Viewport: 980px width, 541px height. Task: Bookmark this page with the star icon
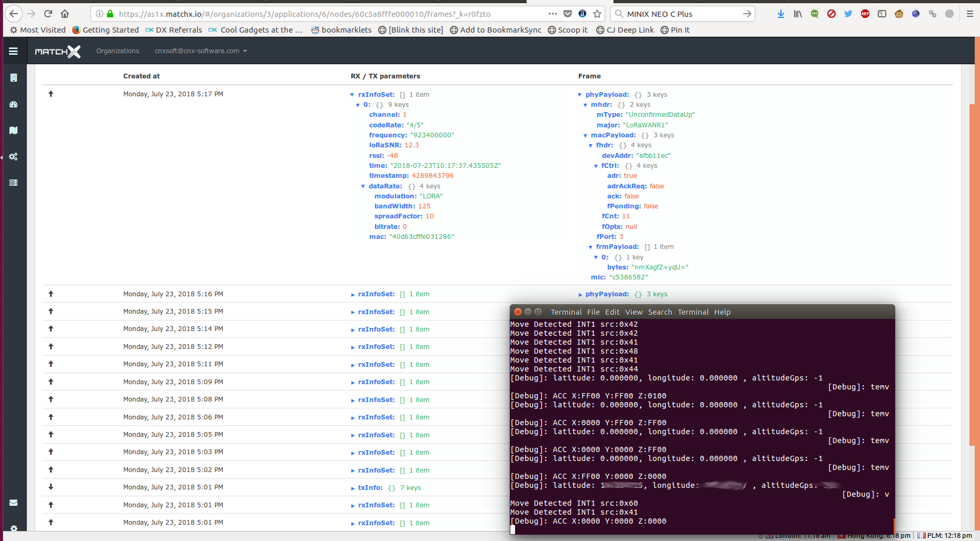tap(597, 14)
